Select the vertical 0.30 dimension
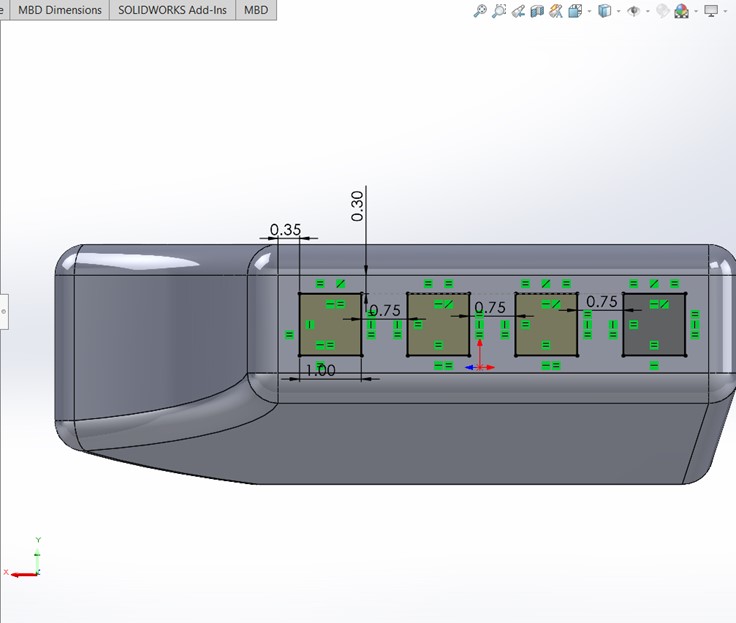This screenshot has height=623, width=736. click(357, 206)
